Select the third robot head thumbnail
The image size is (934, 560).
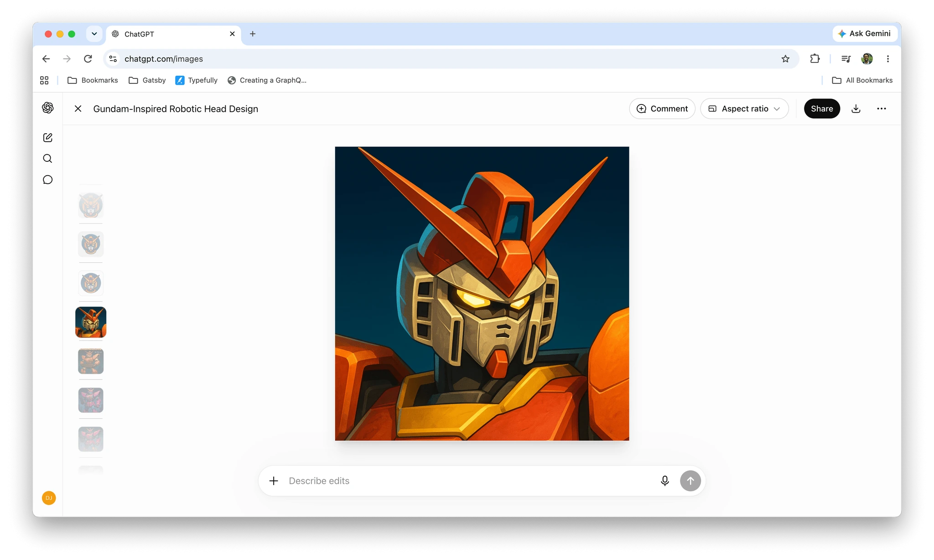91,283
